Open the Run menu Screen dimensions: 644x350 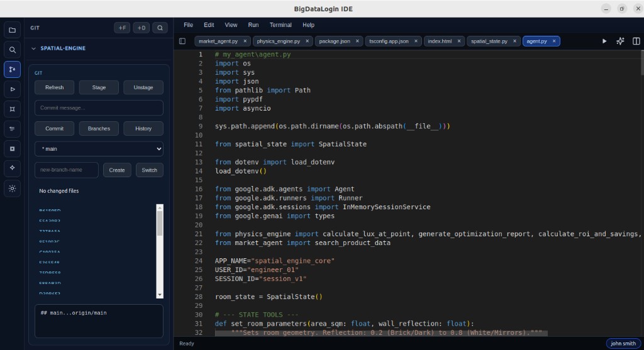pyautogui.click(x=253, y=25)
